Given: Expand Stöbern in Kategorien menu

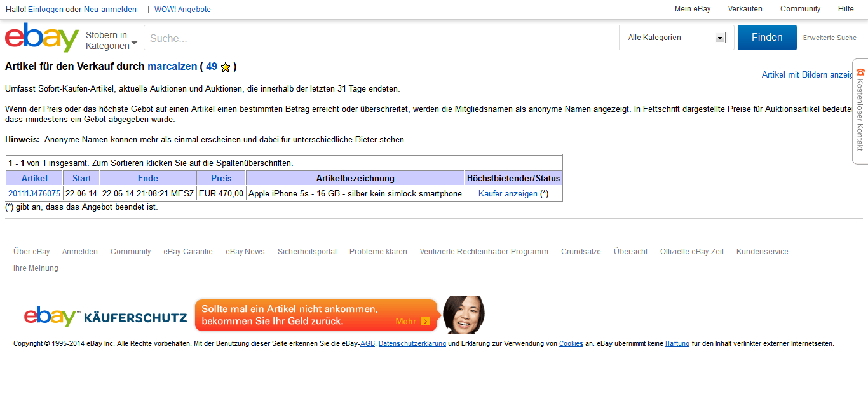Looking at the screenshot, I should (x=112, y=40).
